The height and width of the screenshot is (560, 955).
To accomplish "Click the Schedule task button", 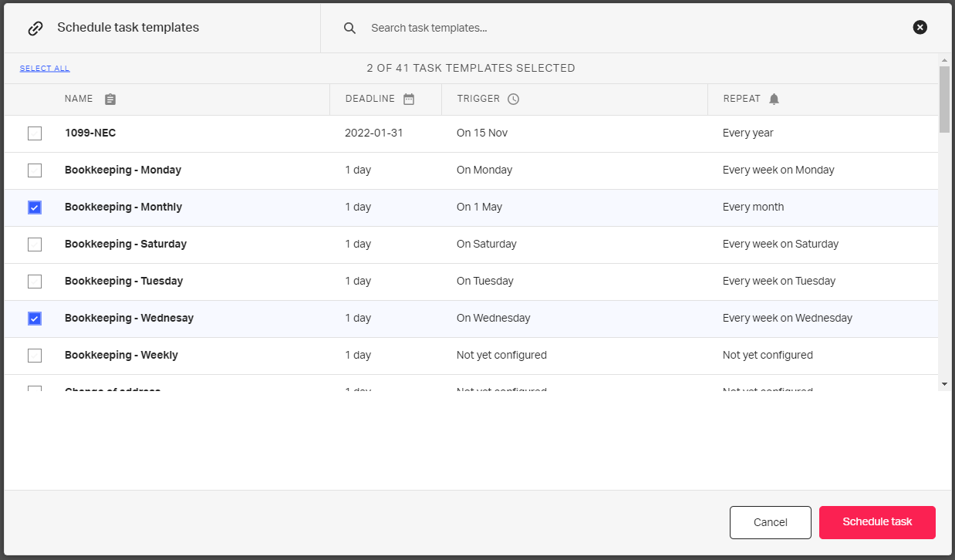I will [x=877, y=522].
